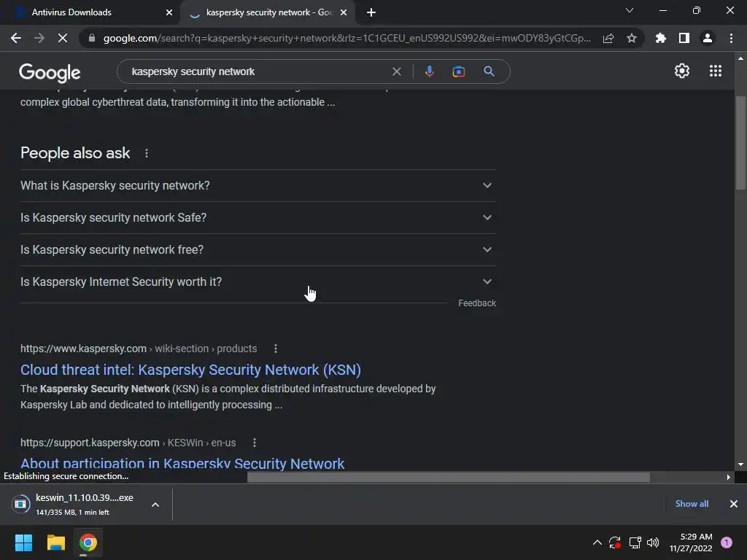Expand "Is Kaspersky security network free?"

(258, 249)
